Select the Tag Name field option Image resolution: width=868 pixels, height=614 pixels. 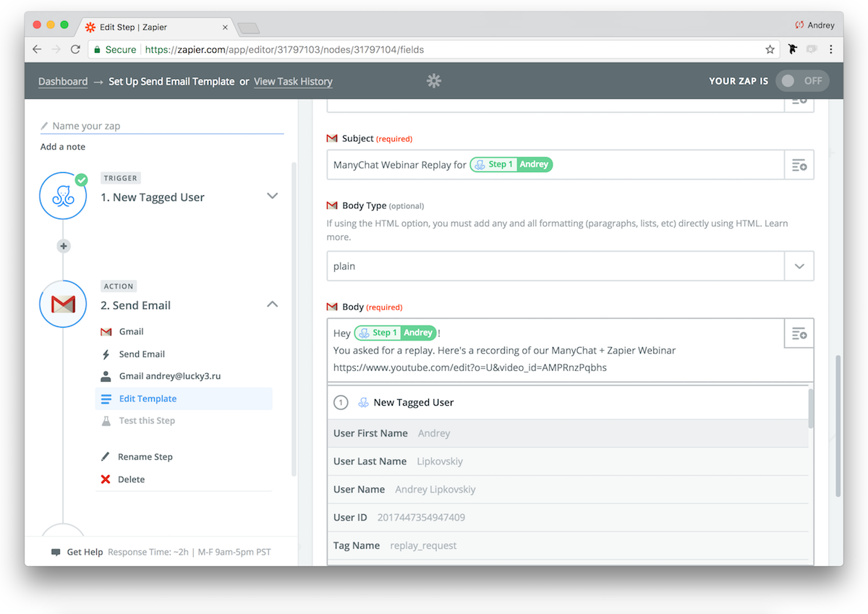(568, 546)
